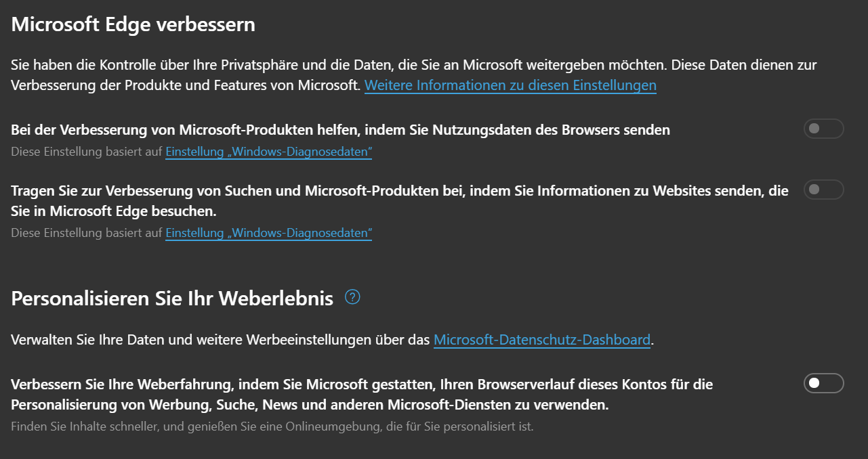
Task: Click label Bei der Verbesserung von Microsoft-Produkten helfen
Action: pyautogui.click(x=340, y=130)
